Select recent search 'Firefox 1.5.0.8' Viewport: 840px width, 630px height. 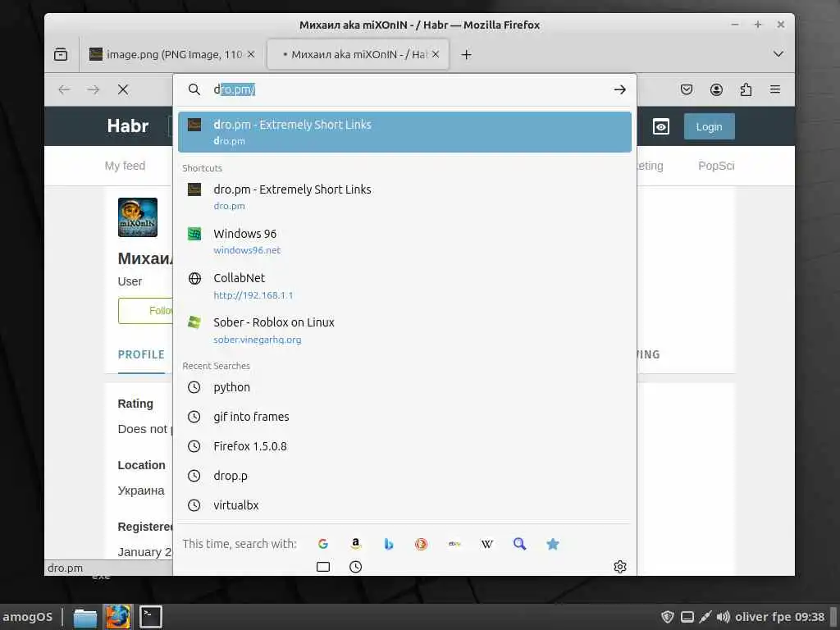point(404,446)
